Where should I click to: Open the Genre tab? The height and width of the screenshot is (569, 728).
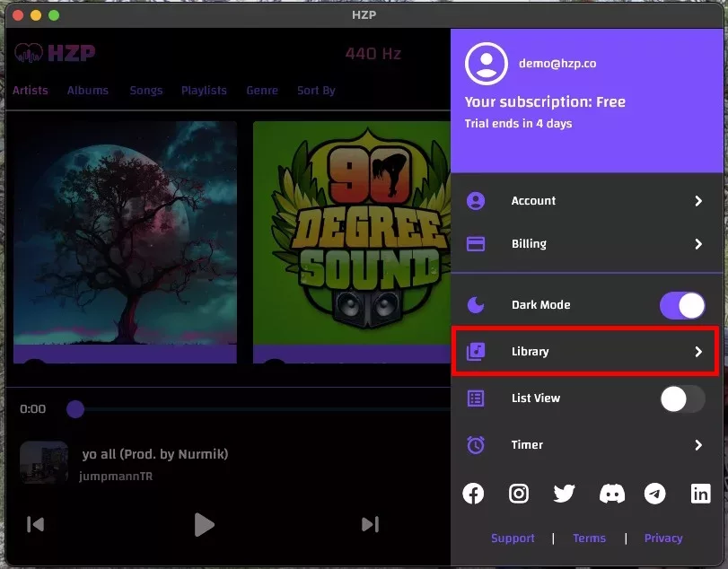[262, 90]
